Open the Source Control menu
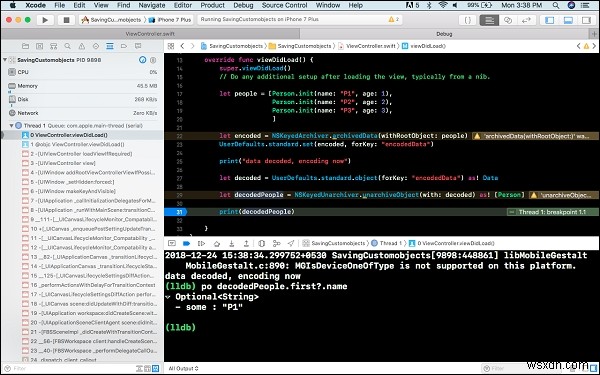The height and width of the screenshot is (375, 600). pyautogui.click(x=284, y=5)
